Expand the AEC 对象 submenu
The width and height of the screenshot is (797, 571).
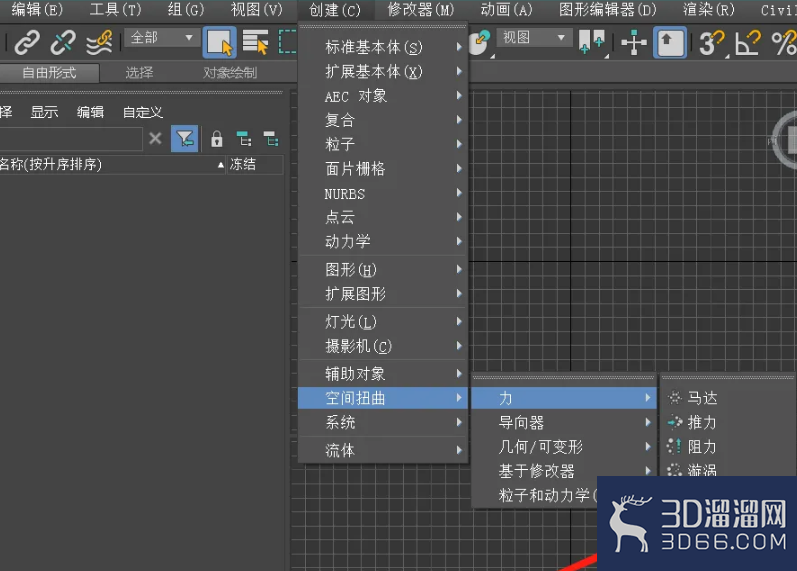[383, 96]
